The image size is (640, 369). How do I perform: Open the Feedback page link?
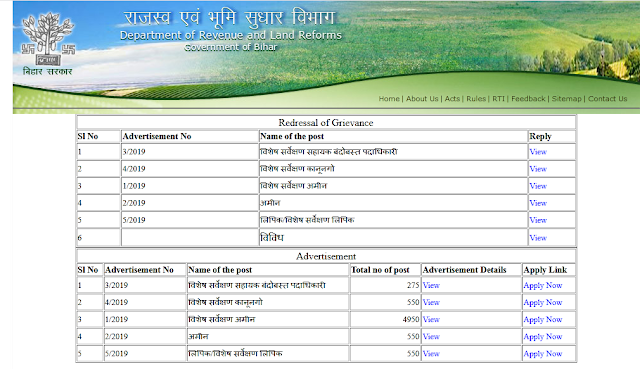click(x=528, y=99)
